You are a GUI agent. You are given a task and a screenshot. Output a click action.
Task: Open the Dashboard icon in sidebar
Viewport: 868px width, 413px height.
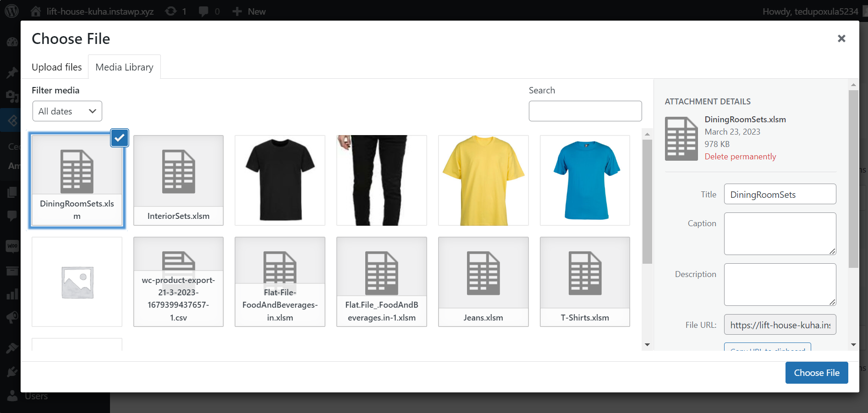[12, 43]
